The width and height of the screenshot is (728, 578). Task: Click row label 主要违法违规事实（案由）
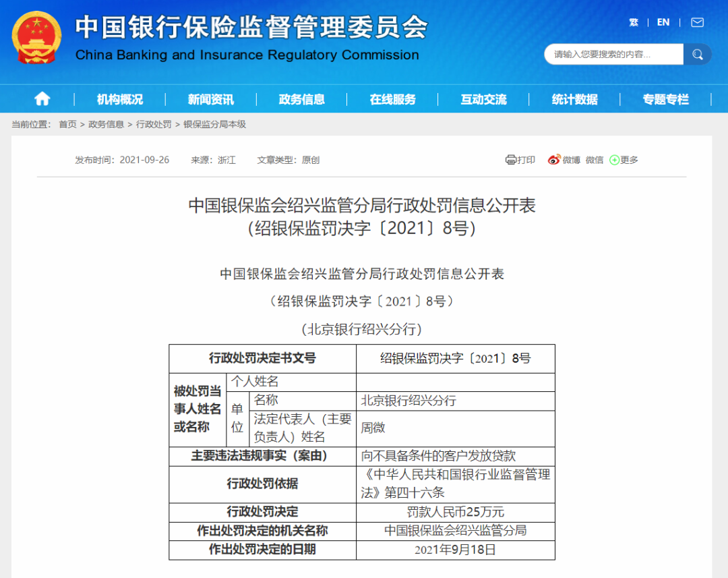263,456
